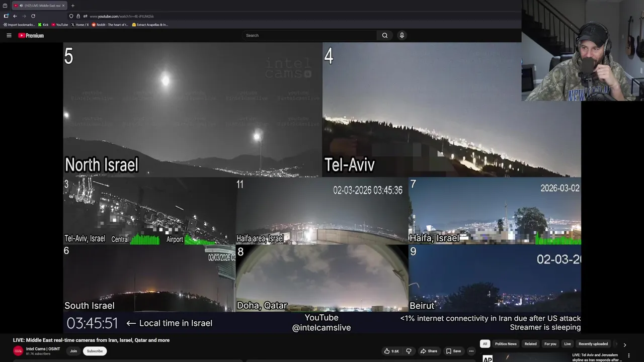Click the Join membership button

73,351
